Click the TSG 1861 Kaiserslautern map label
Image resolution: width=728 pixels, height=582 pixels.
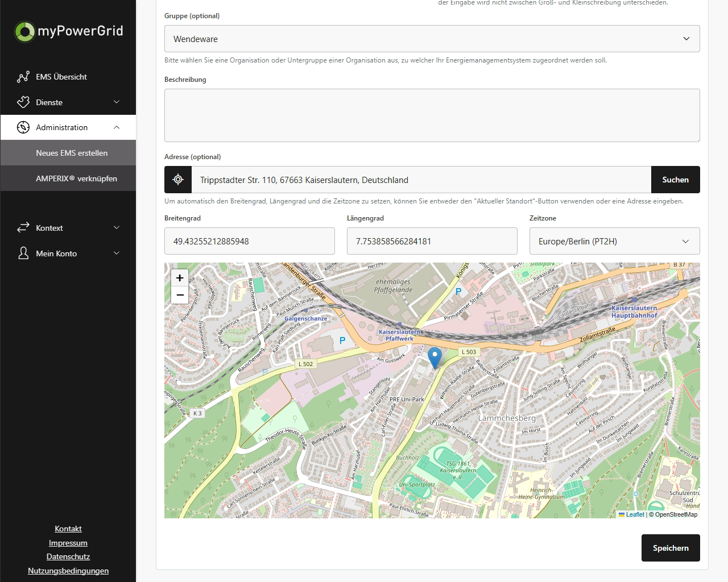pos(458,471)
